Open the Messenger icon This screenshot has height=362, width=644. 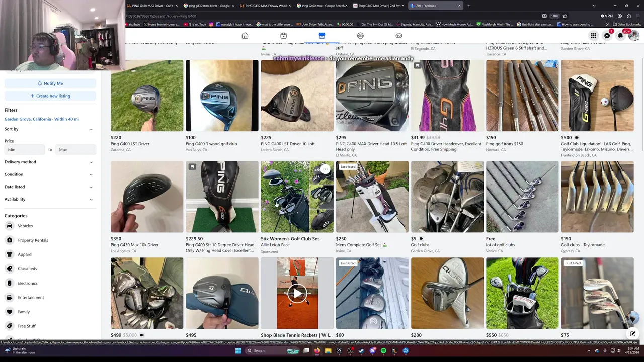tap(607, 36)
